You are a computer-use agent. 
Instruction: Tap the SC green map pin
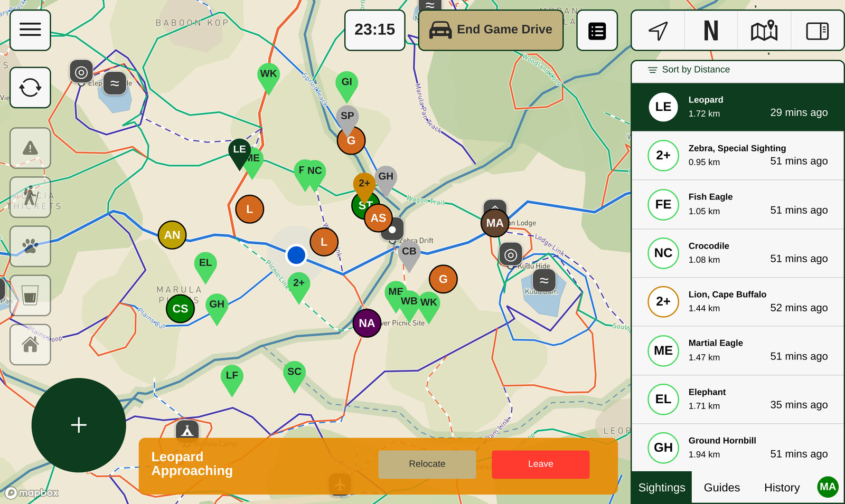click(294, 373)
